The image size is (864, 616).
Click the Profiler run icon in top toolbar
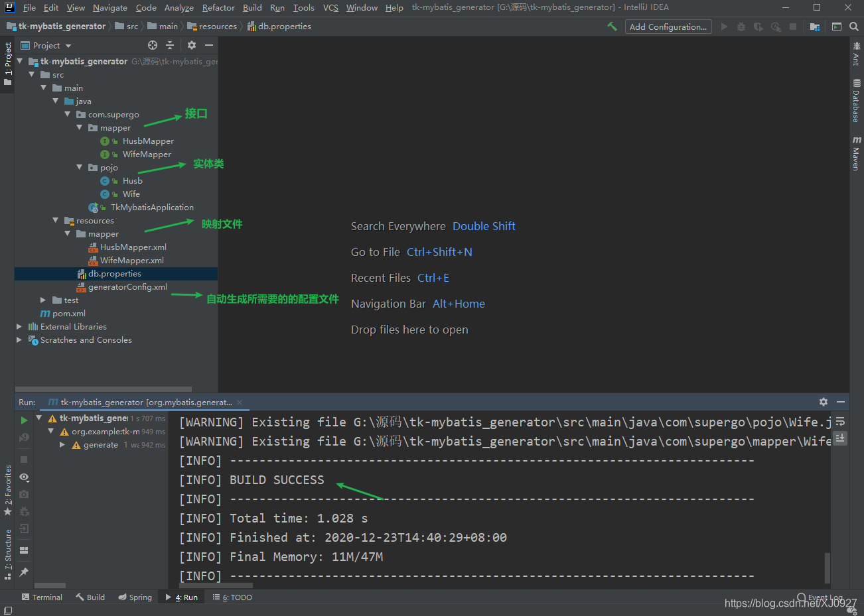[776, 27]
